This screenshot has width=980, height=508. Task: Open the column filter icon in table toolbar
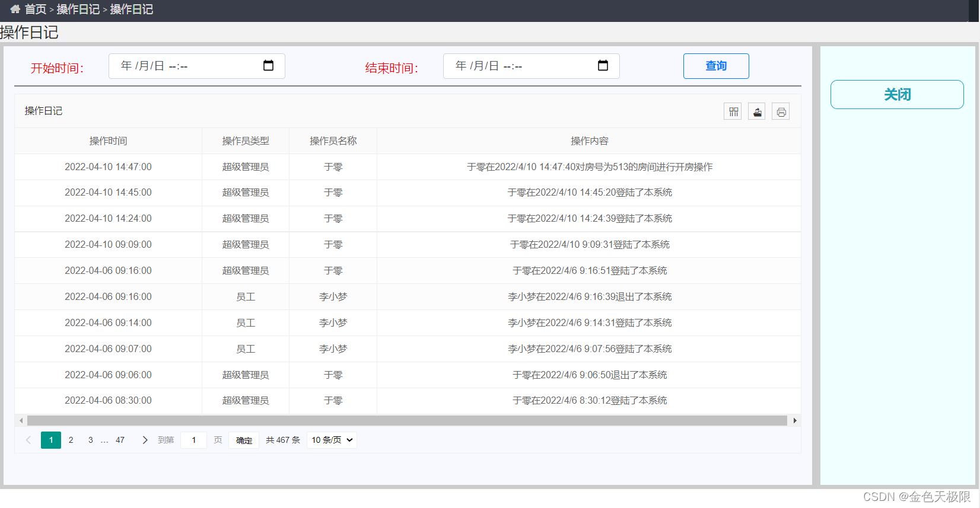[x=733, y=111]
